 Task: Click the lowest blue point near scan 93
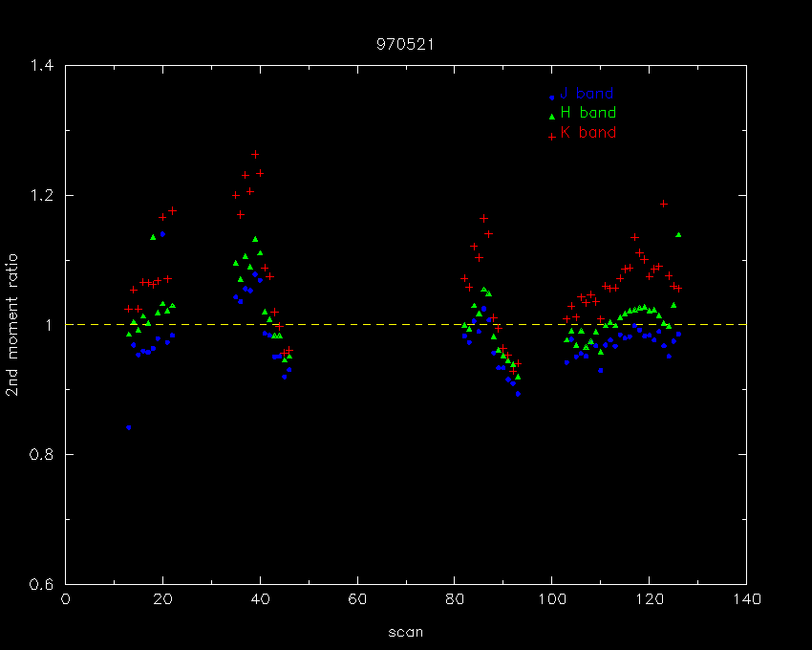[x=518, y=394]
